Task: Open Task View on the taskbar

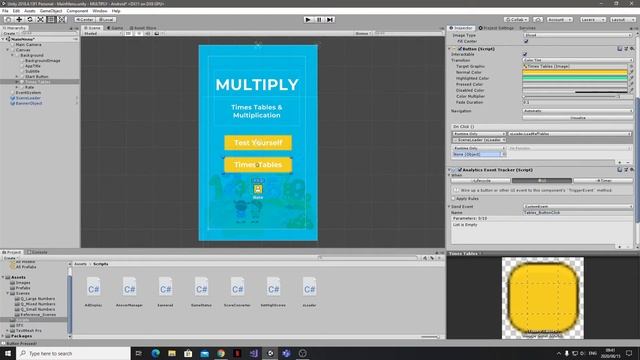Action: coord(139,353)
